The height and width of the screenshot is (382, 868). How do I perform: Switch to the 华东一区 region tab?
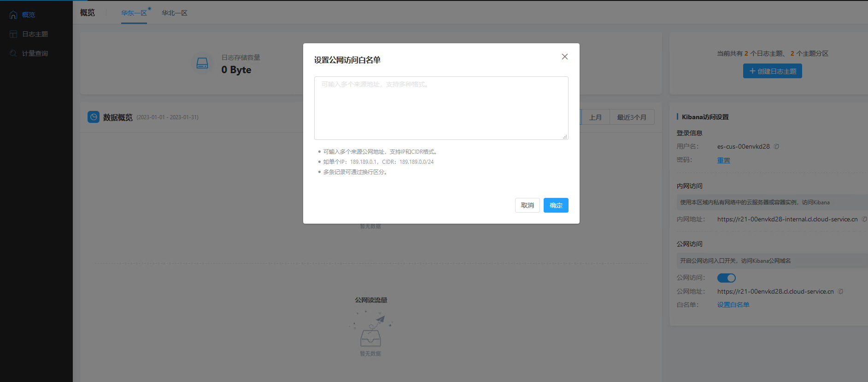(x=134, y=13)
